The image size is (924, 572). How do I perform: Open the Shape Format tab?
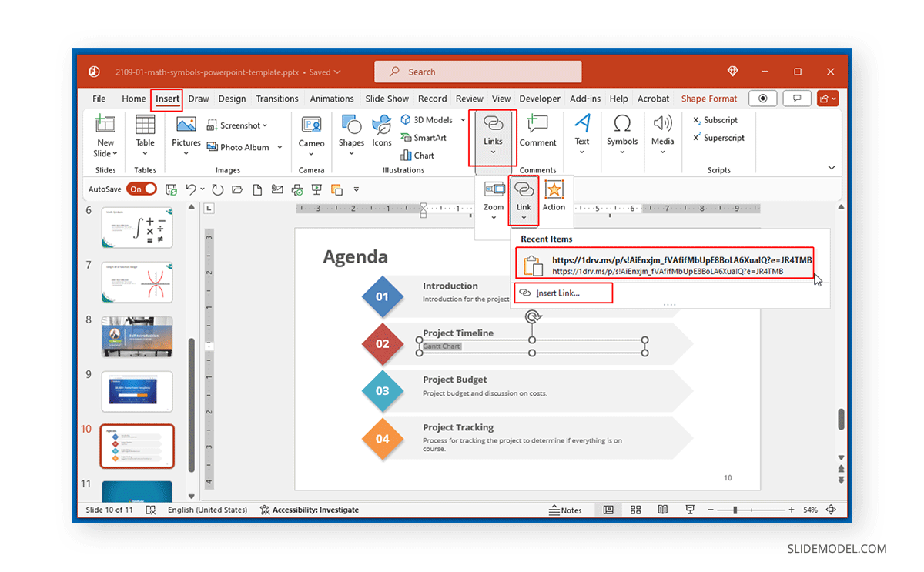click(x=709, y=99)
